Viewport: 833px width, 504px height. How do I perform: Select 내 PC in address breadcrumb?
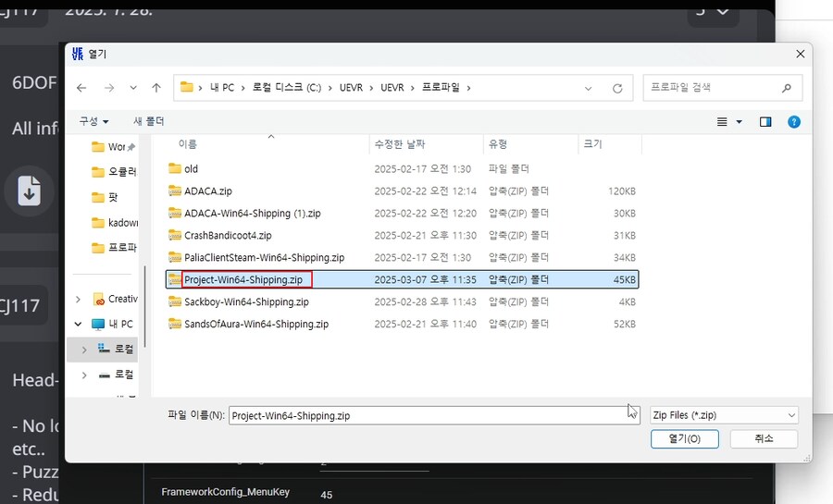222,88
